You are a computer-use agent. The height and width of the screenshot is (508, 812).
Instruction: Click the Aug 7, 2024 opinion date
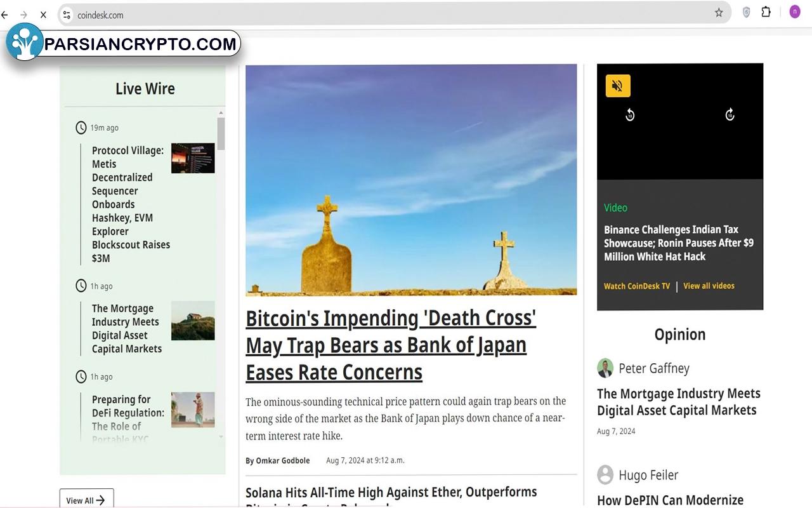[616, 431]
